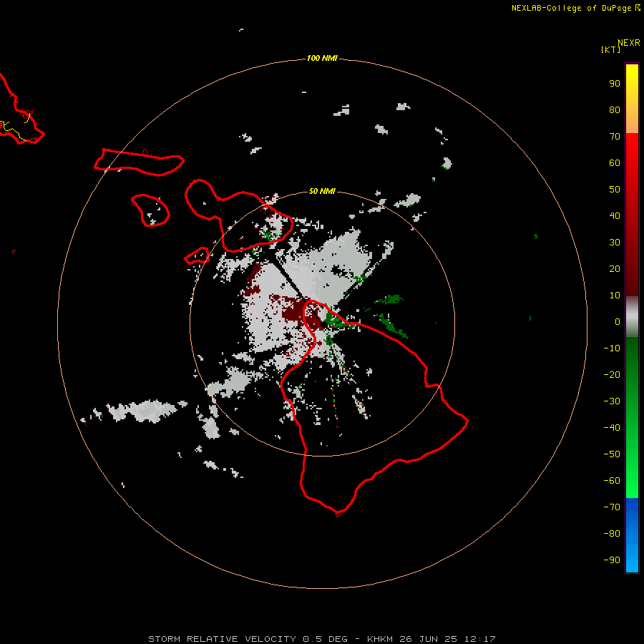Click the STORM RELATIVE VELOCITY caption text
This screenshot has width=644, height=644.
click(222, 639)
